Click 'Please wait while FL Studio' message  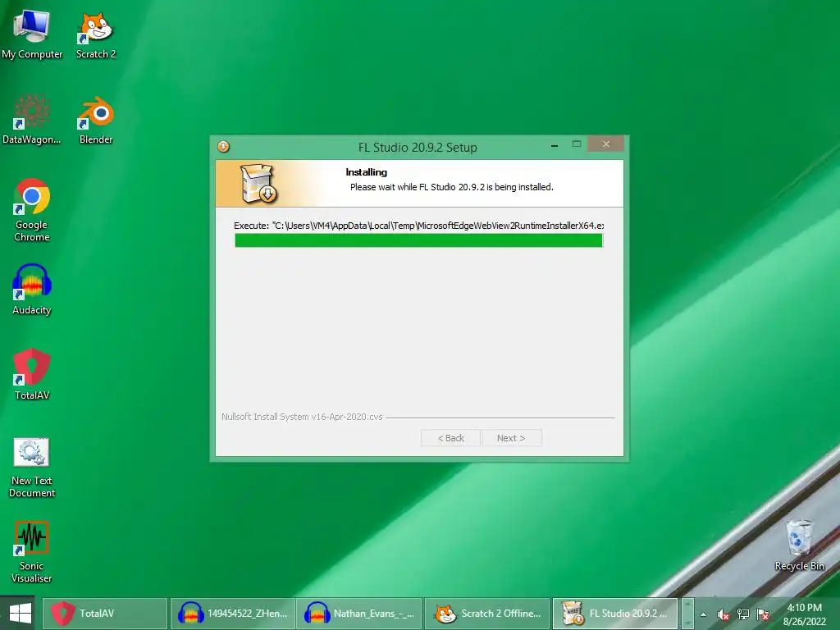pyautogui.click(x=452, y=187)
